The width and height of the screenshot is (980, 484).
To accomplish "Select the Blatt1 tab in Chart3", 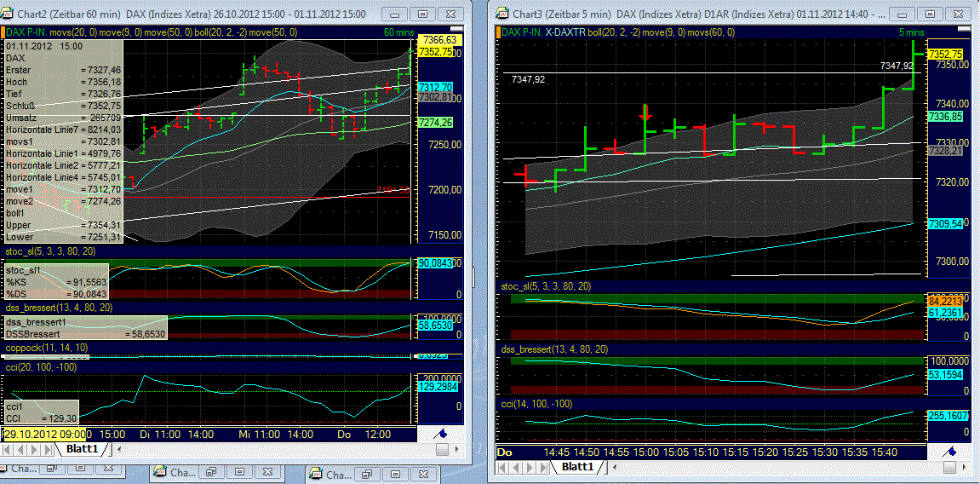I will tap(577, 466).
